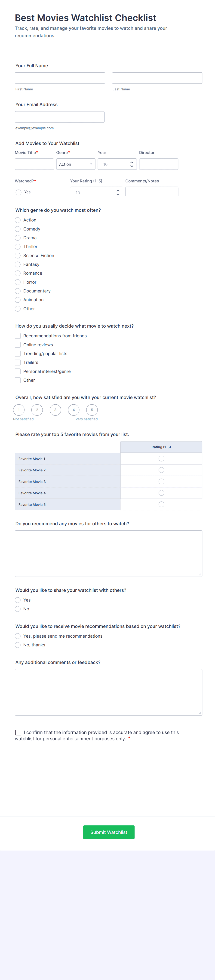Screen dimensions: 215x980
Task: Open the Genre dropdown showing Action
Action: [x=76, y=164]
